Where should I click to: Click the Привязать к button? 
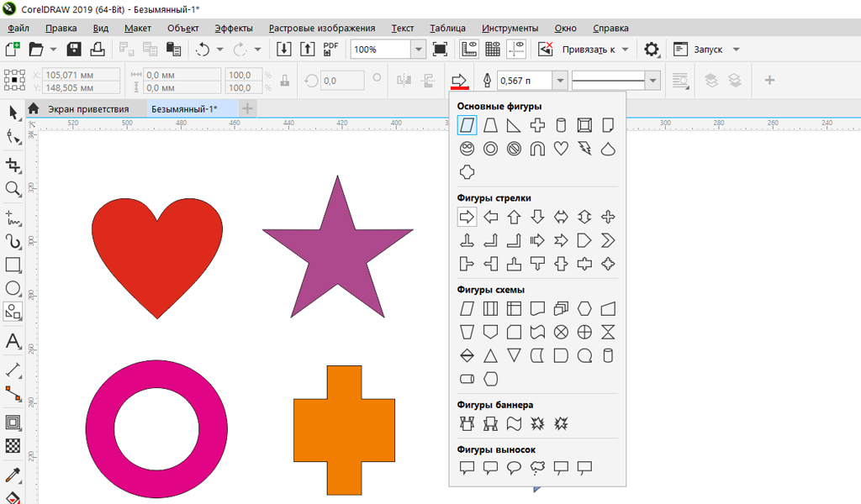coord(589,50)
